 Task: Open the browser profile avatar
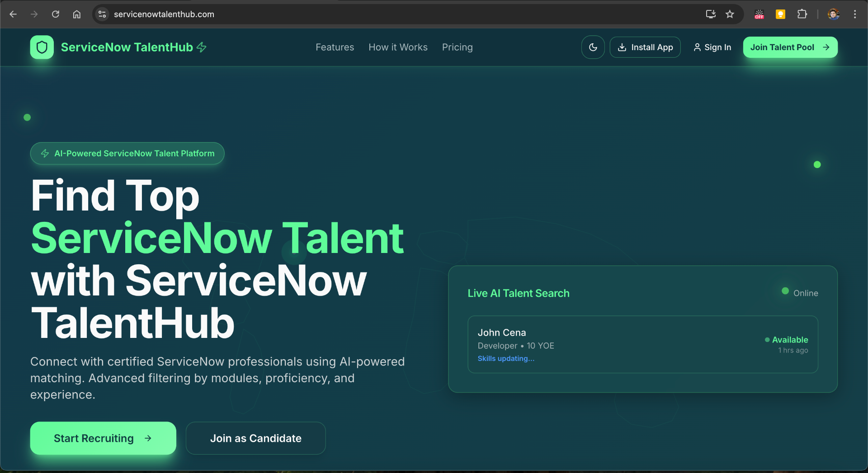(x=833, y=14)
